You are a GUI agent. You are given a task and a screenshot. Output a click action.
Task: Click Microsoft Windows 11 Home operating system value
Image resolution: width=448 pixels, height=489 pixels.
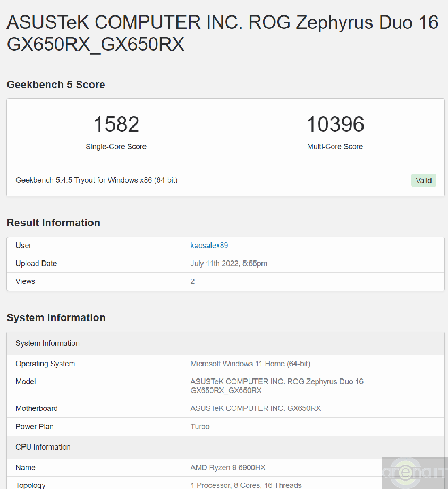click(x=250, y=364)
